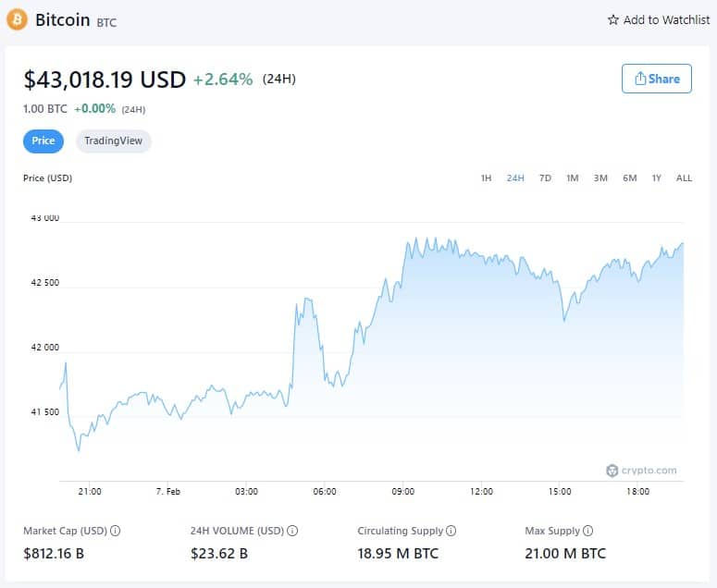Screen dimensions: 717x588
Task: Click the $812.16 B market cap value
Action: (x=54, y=554)
